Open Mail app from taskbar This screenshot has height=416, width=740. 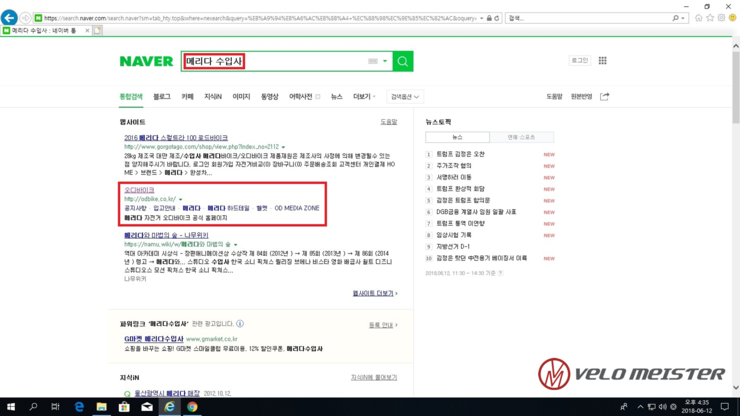147,407
